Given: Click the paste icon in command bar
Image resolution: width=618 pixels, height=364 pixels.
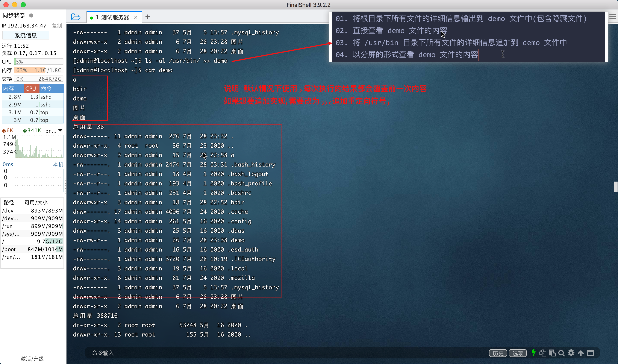Looking at the screenshot, I should [x=552, y=353].
